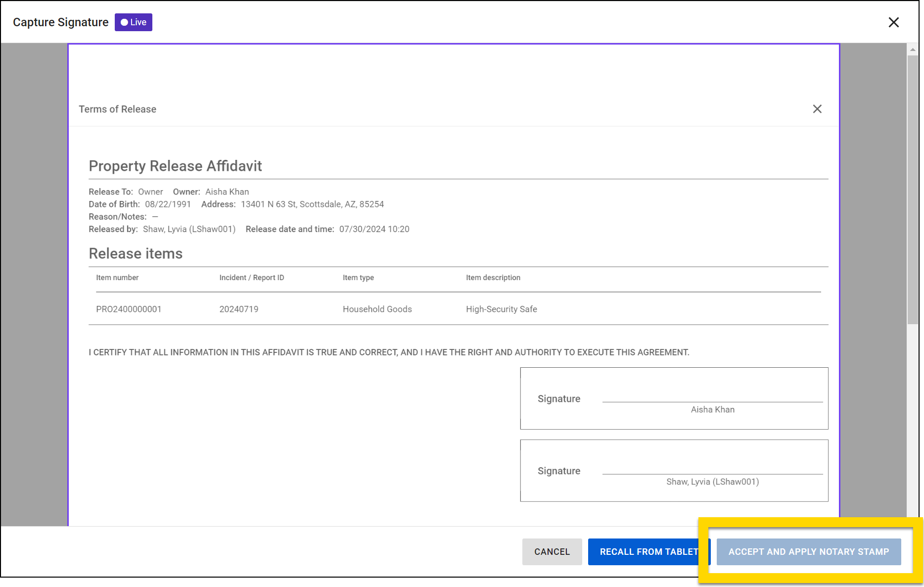Click the Item description column header
The image size is (924, 587).
coord(493,278)
